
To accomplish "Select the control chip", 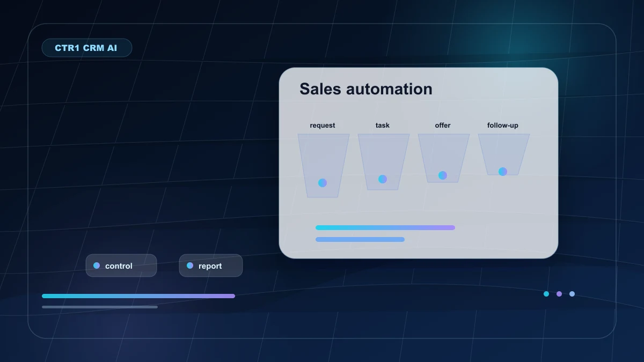I will click(x=121, y=265).
